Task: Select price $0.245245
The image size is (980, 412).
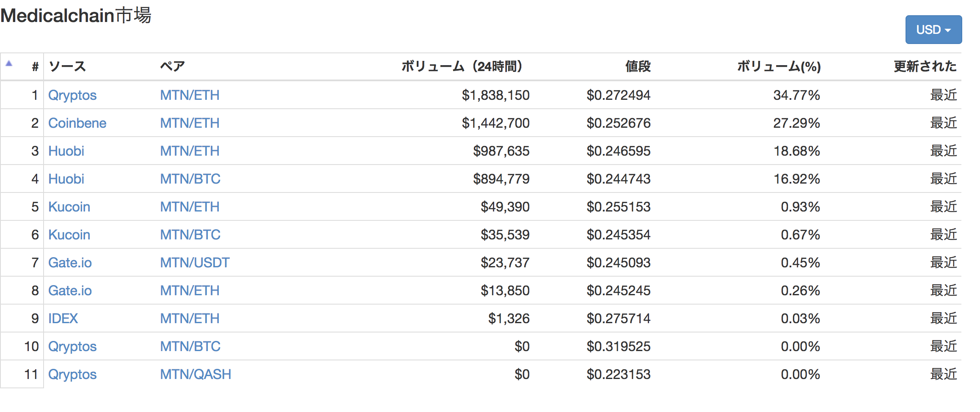Action: (x=619, y=291)
